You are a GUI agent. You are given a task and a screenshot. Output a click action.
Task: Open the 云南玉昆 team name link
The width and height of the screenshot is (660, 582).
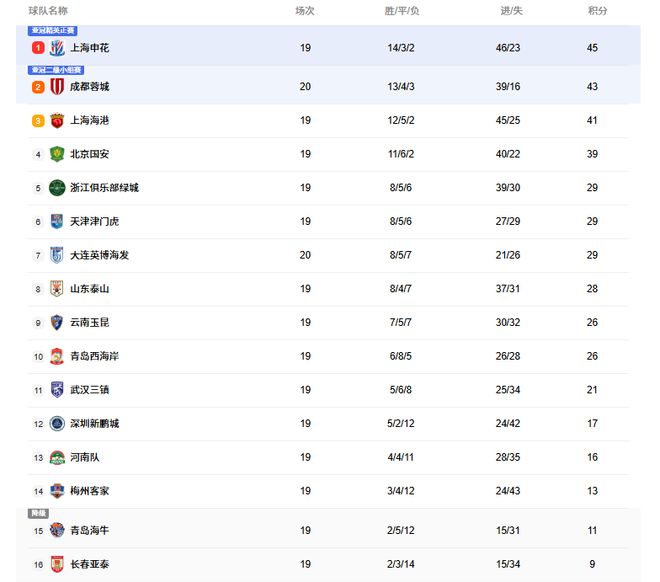90,322
